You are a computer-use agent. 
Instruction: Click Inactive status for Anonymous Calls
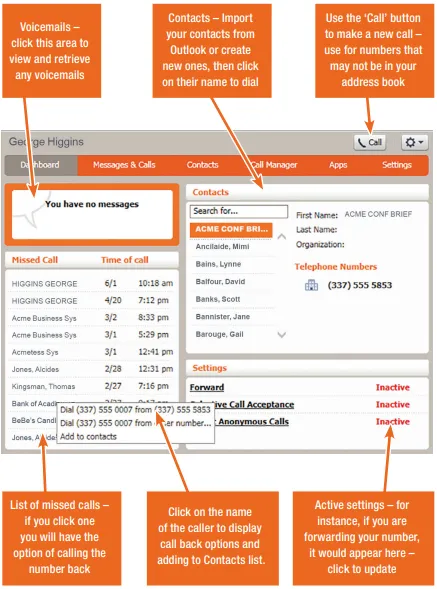393,422
